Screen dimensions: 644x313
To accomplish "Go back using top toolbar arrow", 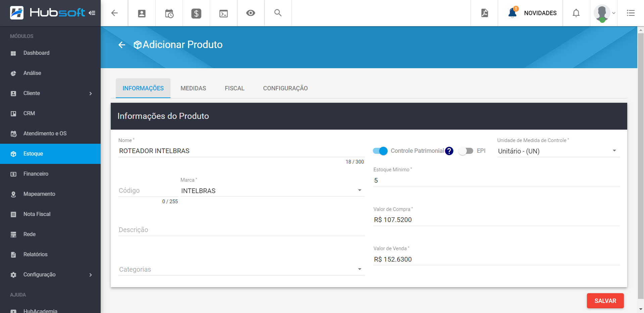I will (x=114, y=13).
